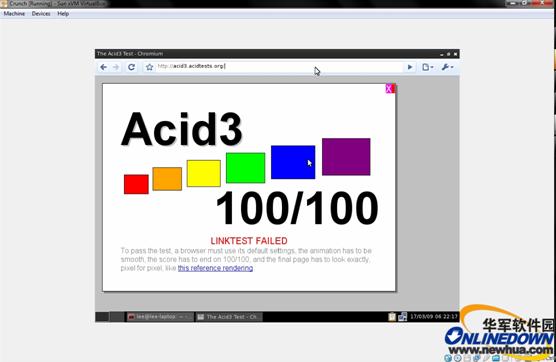This screenshot has height=362, width=556.
Task: Click the Go play arrow in address bar
Action: pyautogui.click(x=410, y=67)
